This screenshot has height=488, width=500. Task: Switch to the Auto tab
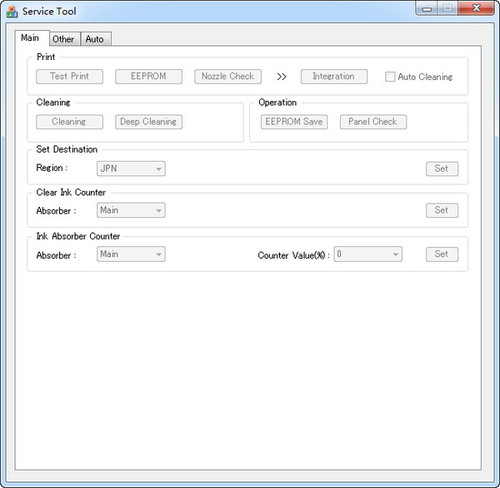pos(96,39)
